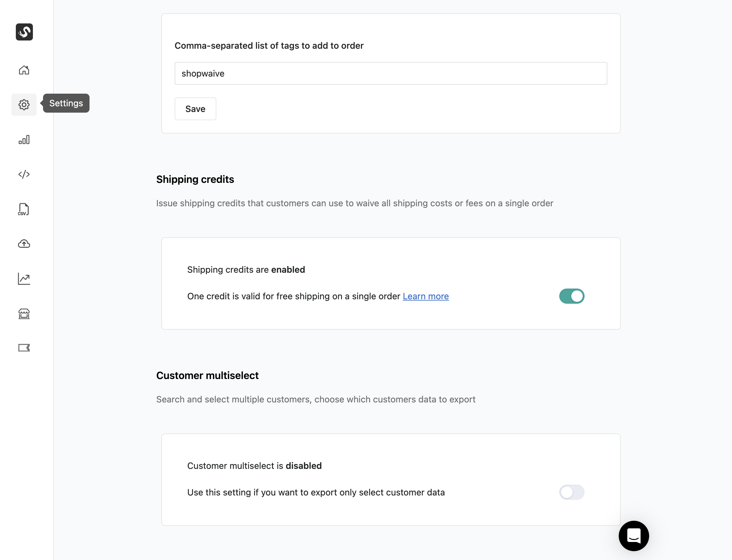Disable the shipping credits toggle

coord(572,296)
